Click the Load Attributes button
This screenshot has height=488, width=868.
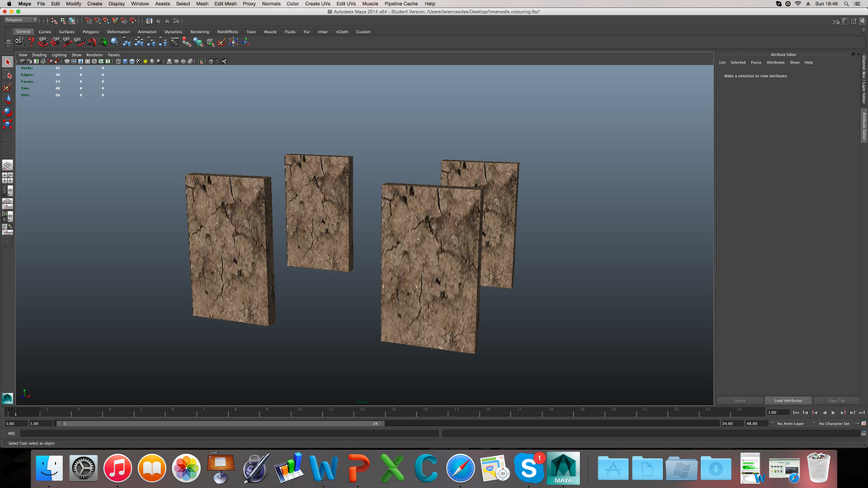pos(787,401)
